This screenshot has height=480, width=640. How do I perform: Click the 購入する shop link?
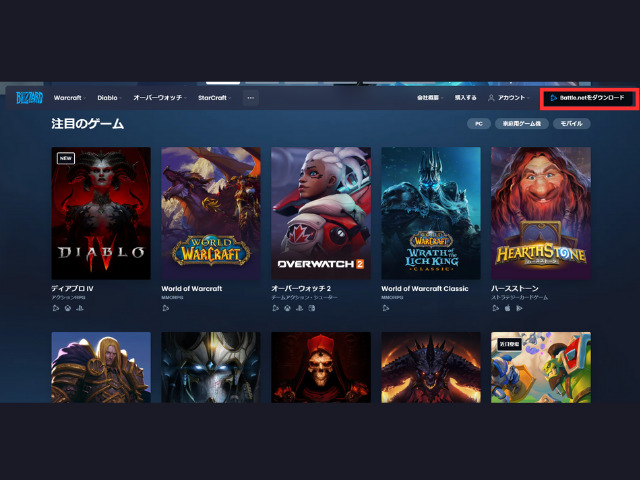(466, 98)
